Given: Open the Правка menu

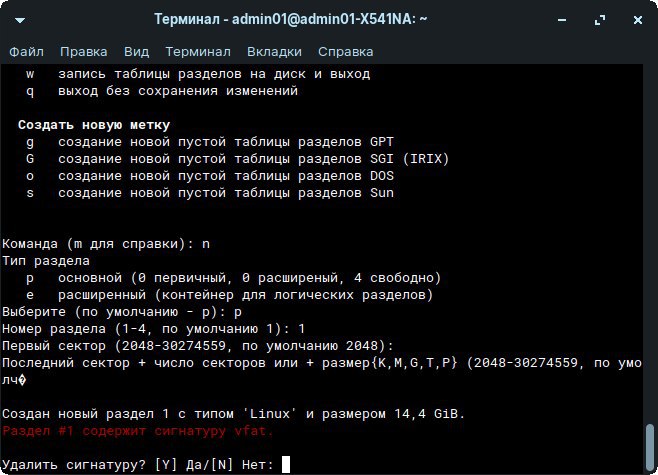Looking at the screenshot, I should 84,52.
